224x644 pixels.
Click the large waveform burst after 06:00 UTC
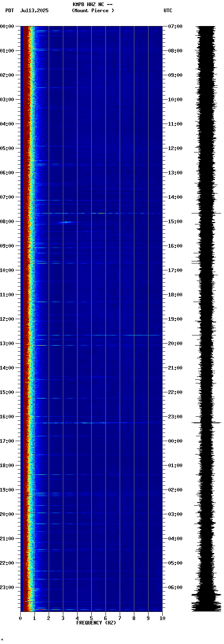tap(207, 602)
